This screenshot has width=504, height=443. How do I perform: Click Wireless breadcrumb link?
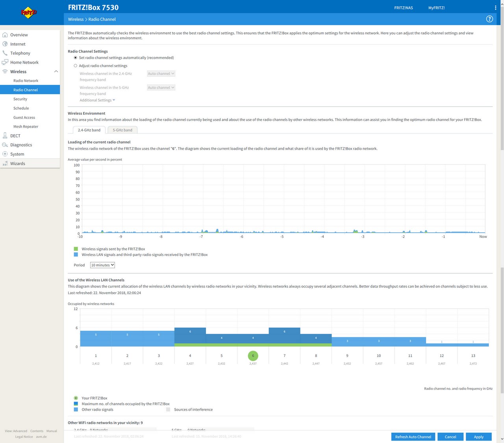tap(76, 19)
